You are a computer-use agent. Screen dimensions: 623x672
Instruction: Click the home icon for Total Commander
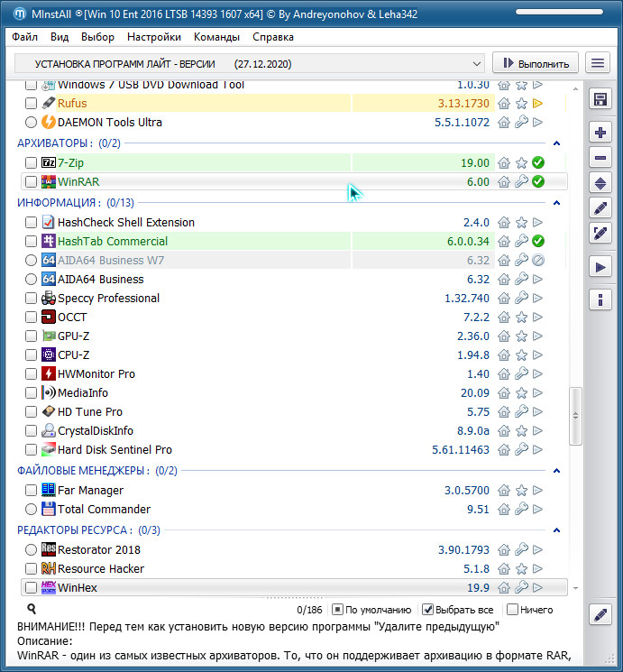tap(504, 509)
